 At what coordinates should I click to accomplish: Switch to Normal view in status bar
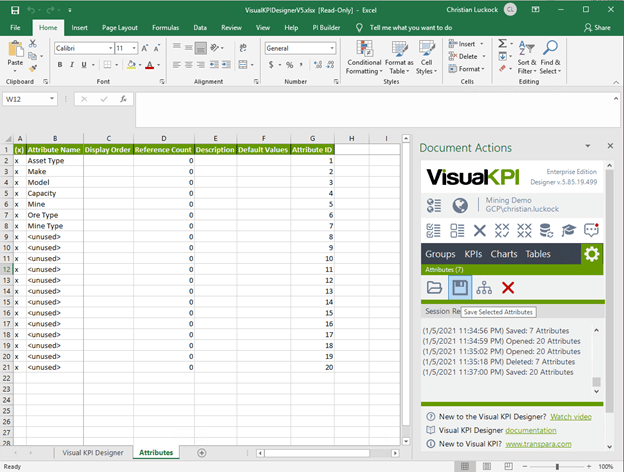(464, 466)
